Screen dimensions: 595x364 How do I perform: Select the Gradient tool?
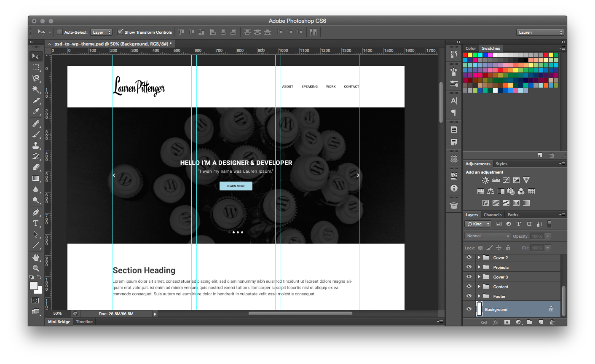[x=36, y=178]
